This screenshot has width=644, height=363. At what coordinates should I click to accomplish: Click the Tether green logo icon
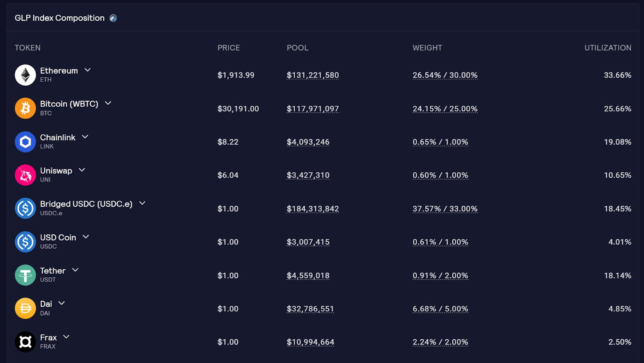pos(25,275)
